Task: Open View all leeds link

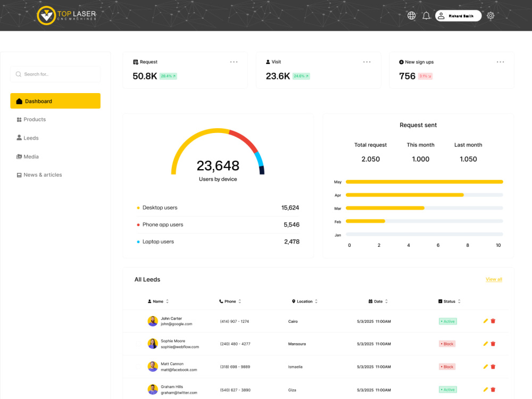Action: point(494,279)
